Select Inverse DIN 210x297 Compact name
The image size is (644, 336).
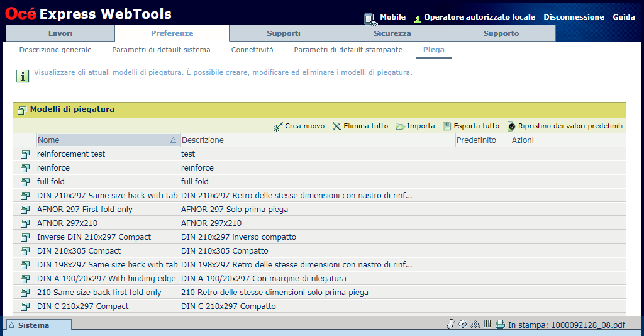[x=94, y=237]
